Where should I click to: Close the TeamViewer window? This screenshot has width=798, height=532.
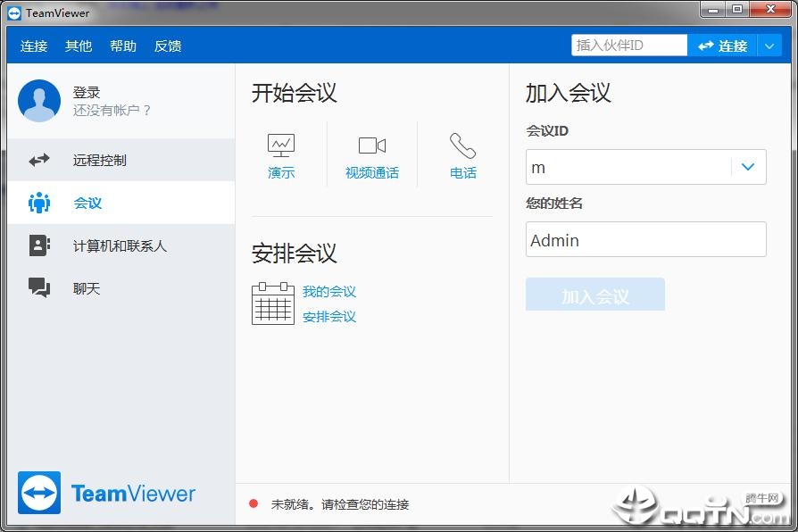[770, 10]
